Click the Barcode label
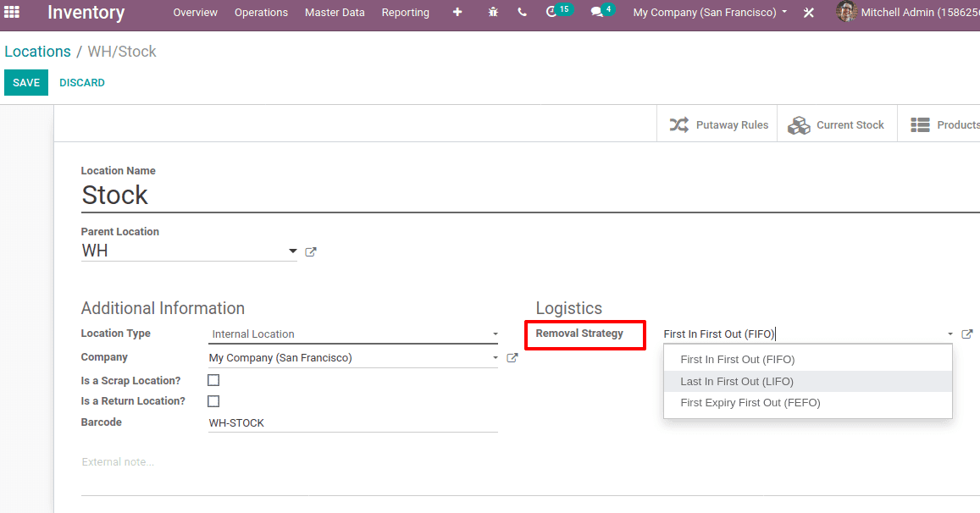 102,422
